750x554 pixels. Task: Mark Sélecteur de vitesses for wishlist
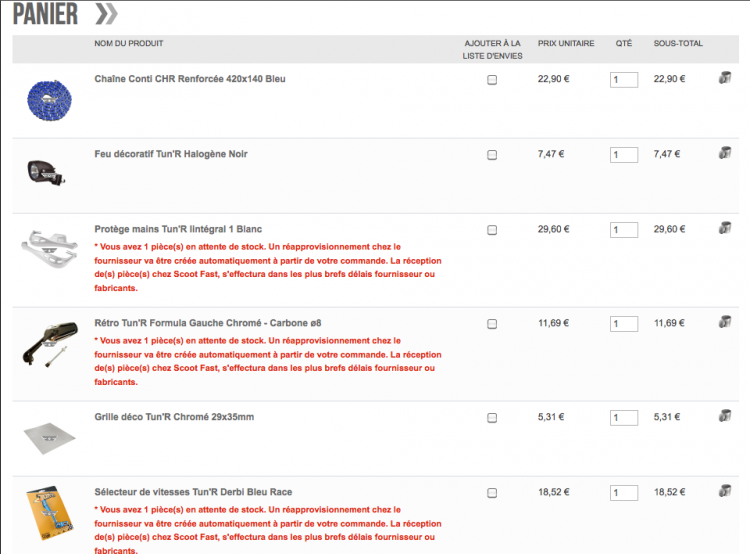492,493
